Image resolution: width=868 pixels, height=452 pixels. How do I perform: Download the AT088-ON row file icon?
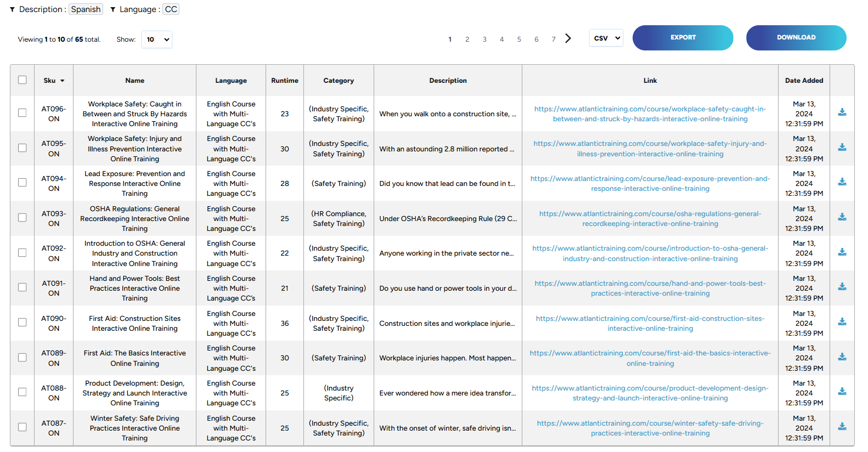point(842,392)
